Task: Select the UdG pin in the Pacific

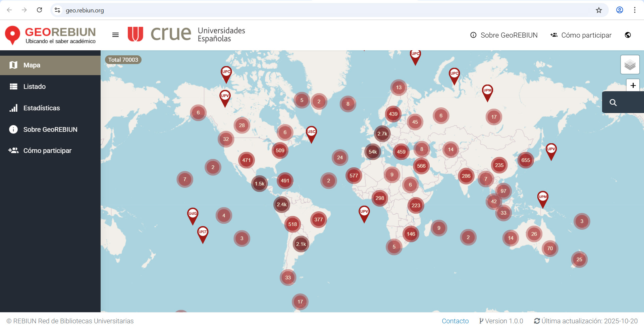Action: (x=193, y=214)
